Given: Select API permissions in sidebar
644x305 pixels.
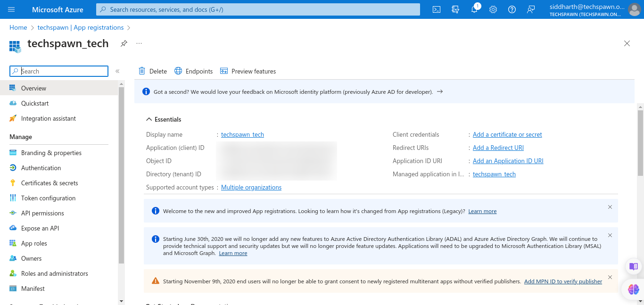Looking at the screenshot, I should (x=42, y=213).
